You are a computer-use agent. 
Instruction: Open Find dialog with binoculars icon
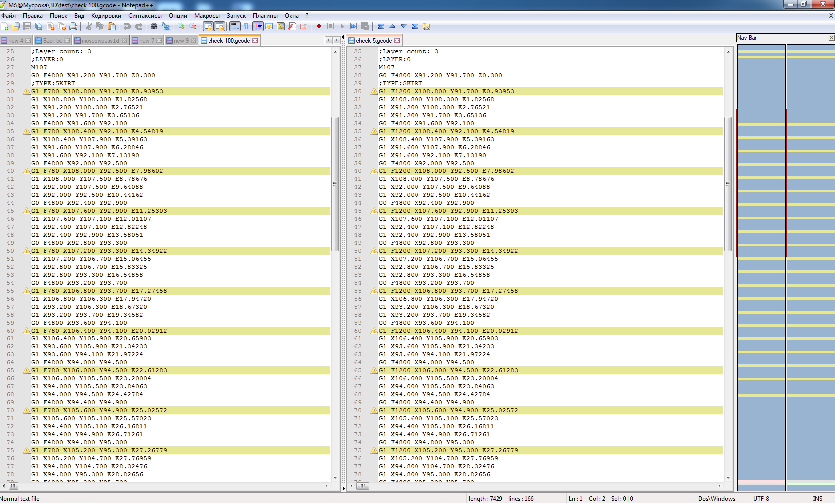click(154, 27)
